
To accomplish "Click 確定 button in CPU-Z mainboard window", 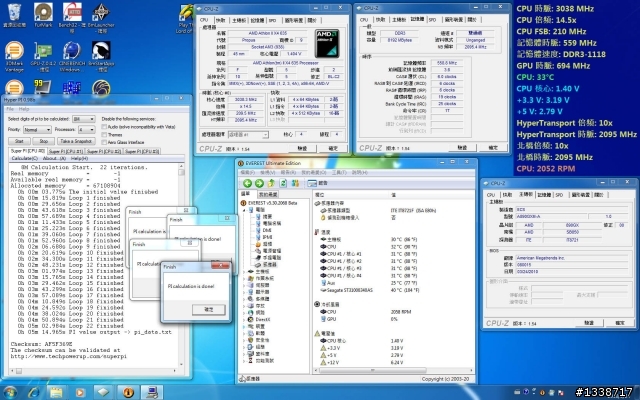I will coord(620,323).
